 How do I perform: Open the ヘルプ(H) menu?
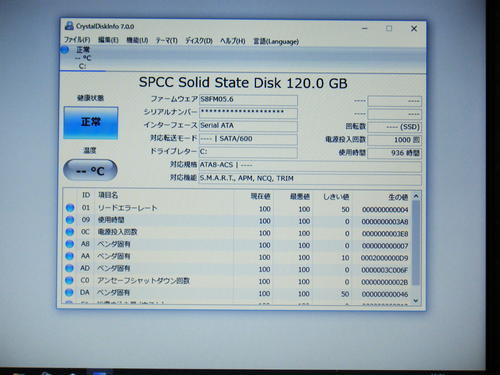233,41
